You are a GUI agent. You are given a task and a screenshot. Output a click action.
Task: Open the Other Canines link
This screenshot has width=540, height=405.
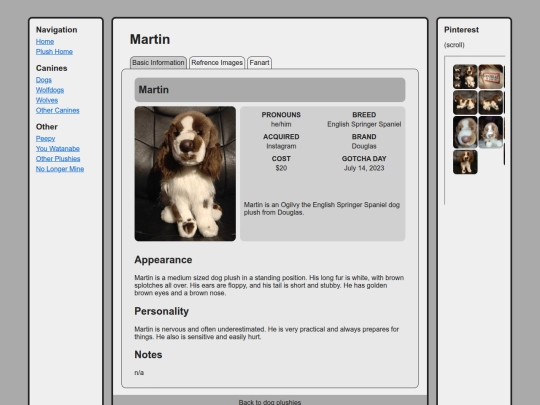click(x=58, y=111)
